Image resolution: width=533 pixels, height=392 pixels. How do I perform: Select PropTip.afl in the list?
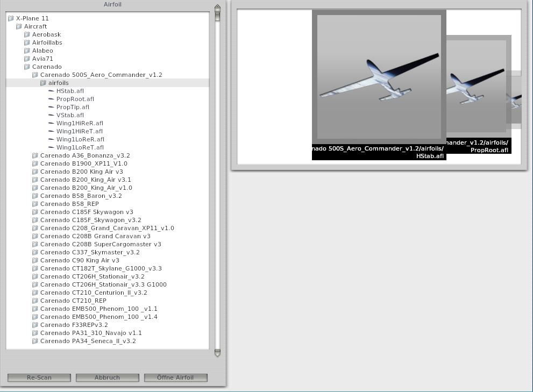tap(73, 107)
